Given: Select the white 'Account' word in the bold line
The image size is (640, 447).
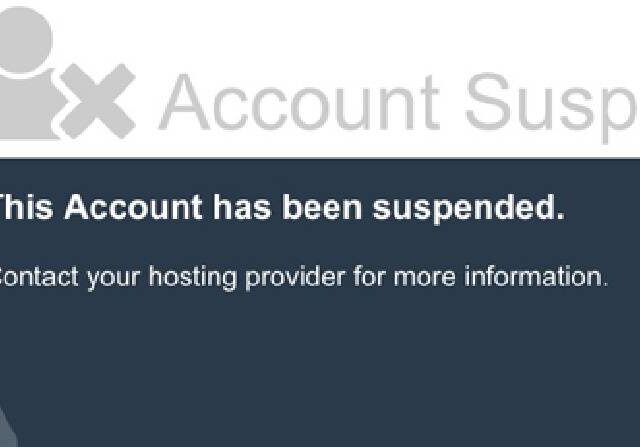Looking at the screenshot, I should pos(133,207).
